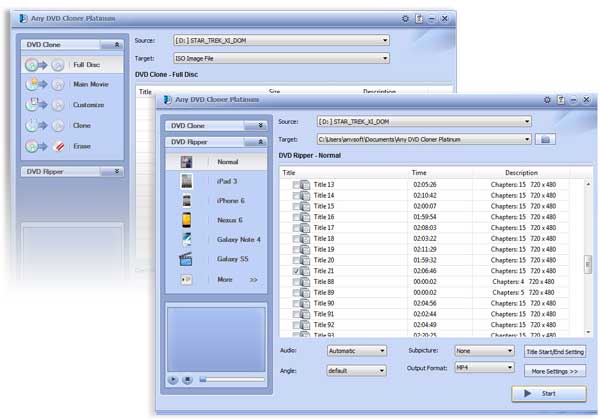The image size is (600, 420).
Task: Select the Normal ripper profile
Action: click(216, 162)
